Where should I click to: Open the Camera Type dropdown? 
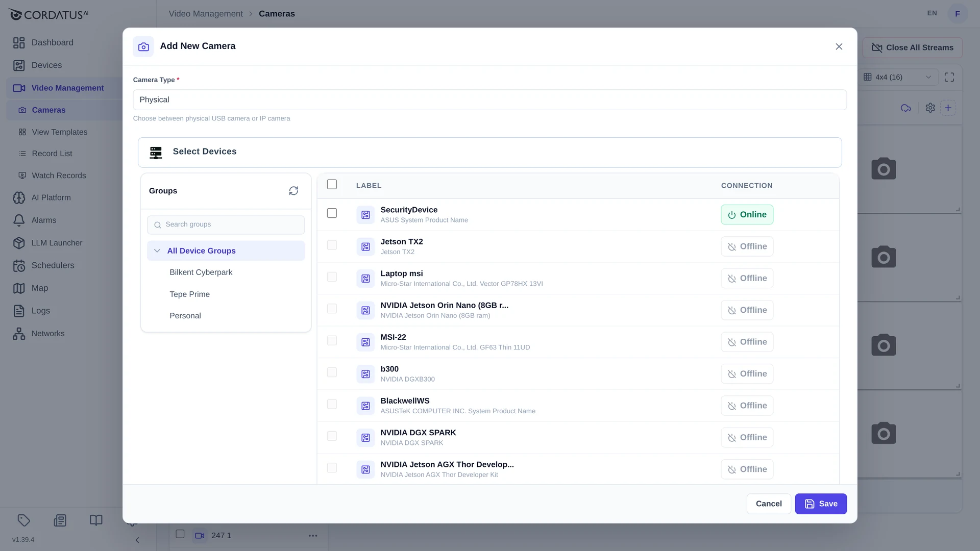(489, 100)
